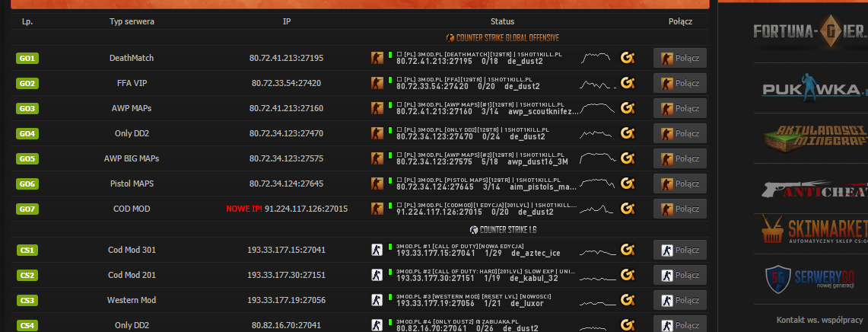
Task: Click the GameTracker icon in AWP BIG MAPs row
Action: (628, 158)
